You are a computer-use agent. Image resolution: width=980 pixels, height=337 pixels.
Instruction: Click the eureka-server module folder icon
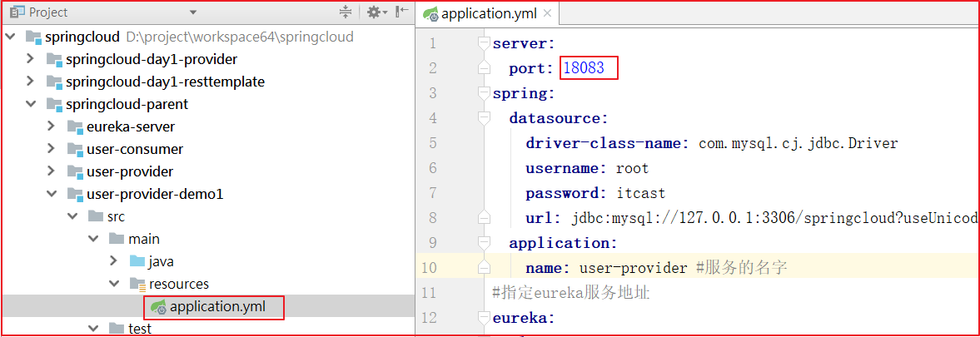(x=76, y=127)
